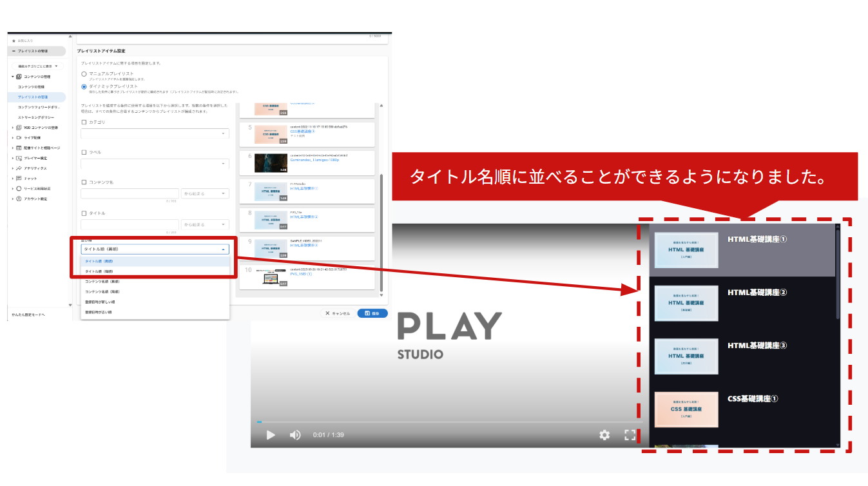Click the 保存 save button

372,313
